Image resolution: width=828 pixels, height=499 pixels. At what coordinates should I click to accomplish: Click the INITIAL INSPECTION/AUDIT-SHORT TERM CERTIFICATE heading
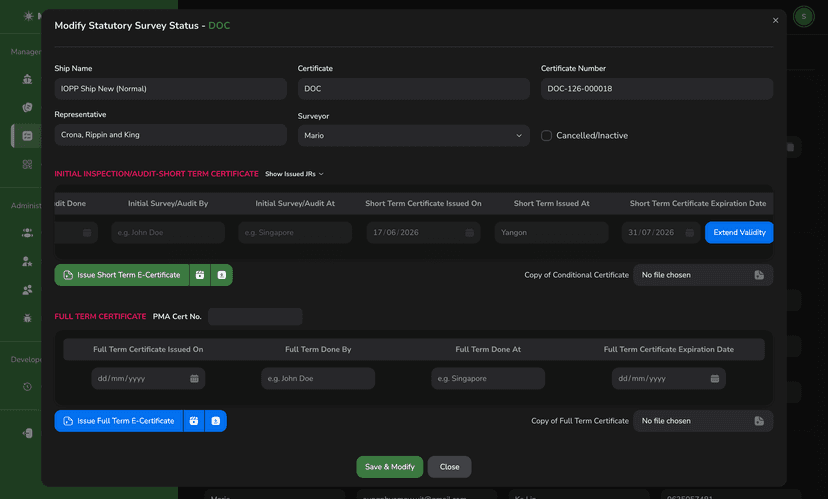[156, 174]
